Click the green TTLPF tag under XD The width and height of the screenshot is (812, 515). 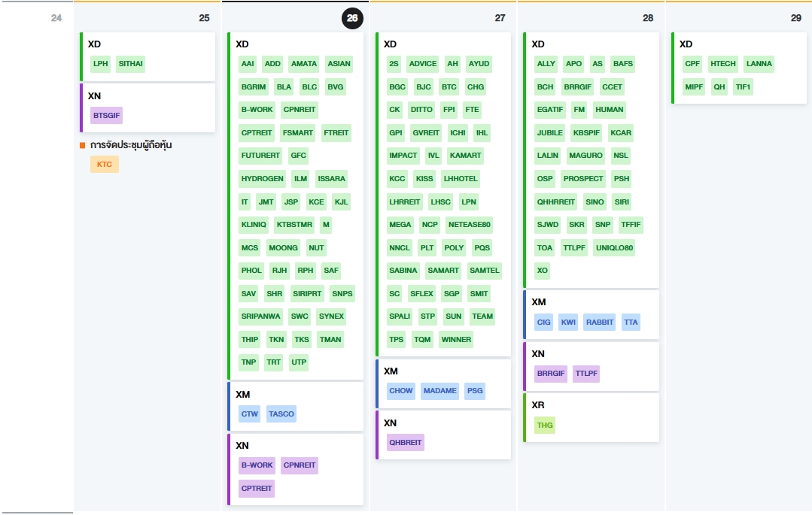coord(573,248)
